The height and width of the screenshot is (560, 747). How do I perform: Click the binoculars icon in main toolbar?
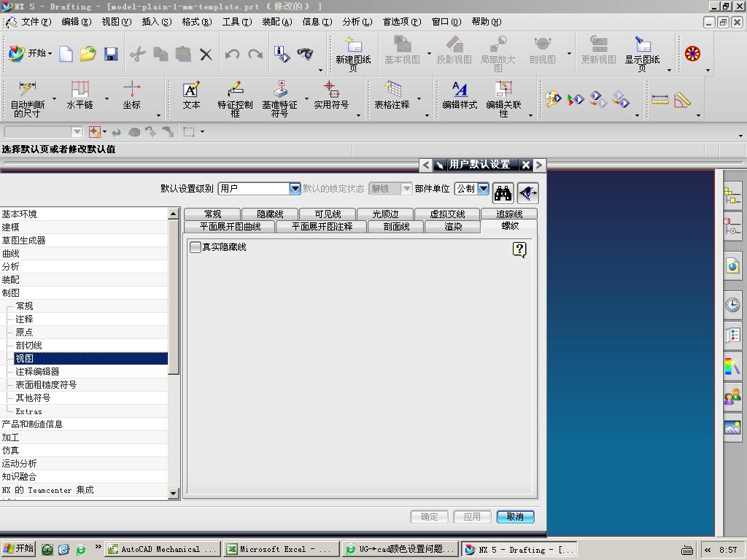click(306, 53)
